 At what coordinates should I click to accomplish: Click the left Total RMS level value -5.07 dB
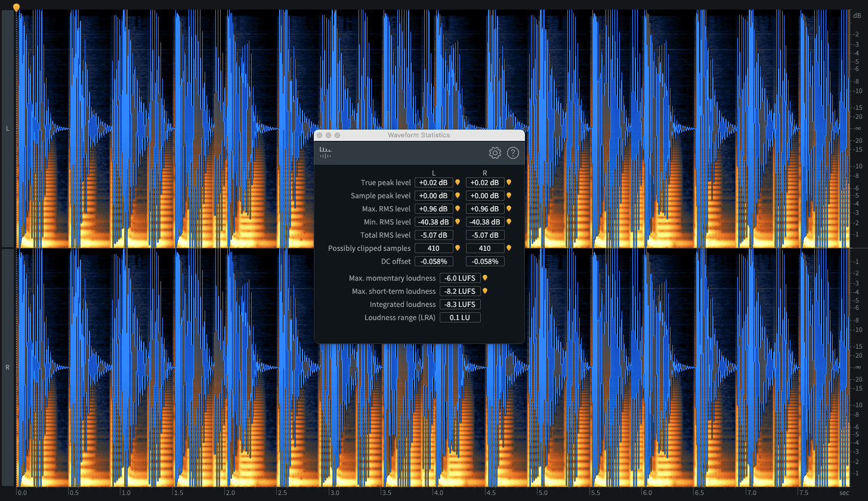tap(434, 235)
